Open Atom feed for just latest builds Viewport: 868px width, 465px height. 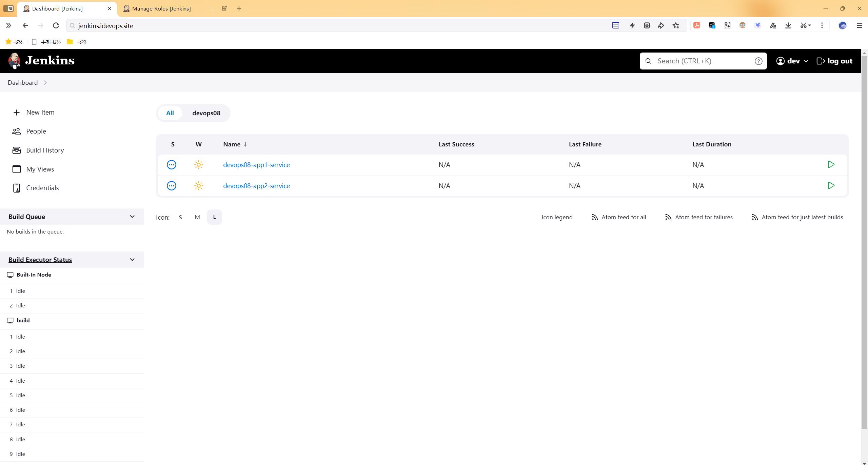click(x=797, y=217)
